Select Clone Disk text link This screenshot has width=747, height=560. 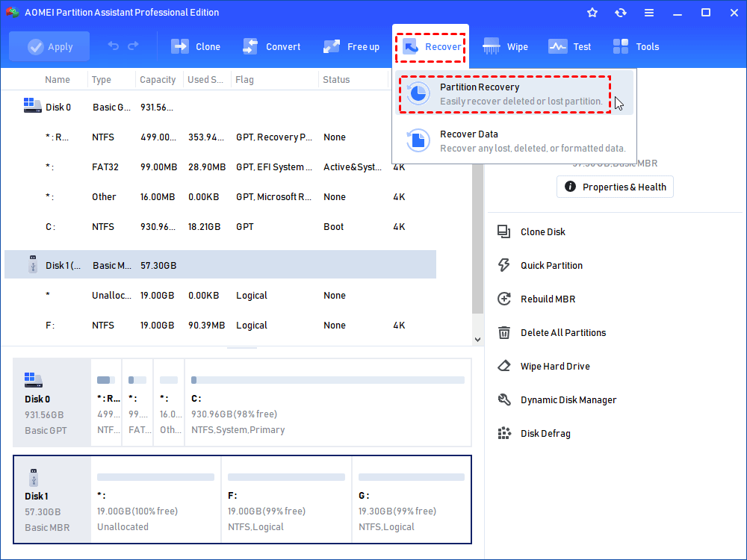pyautogui.click(x=542, y=232)
